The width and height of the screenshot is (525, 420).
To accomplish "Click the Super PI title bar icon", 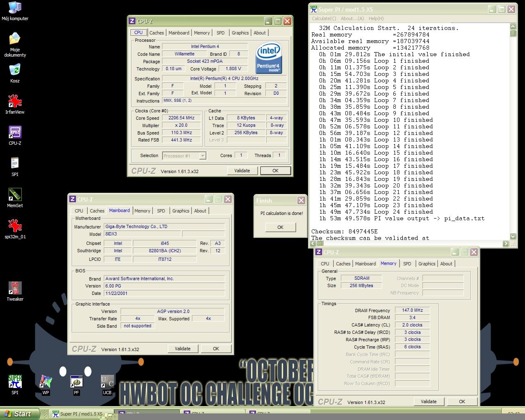I will click(x=314, y=9).
